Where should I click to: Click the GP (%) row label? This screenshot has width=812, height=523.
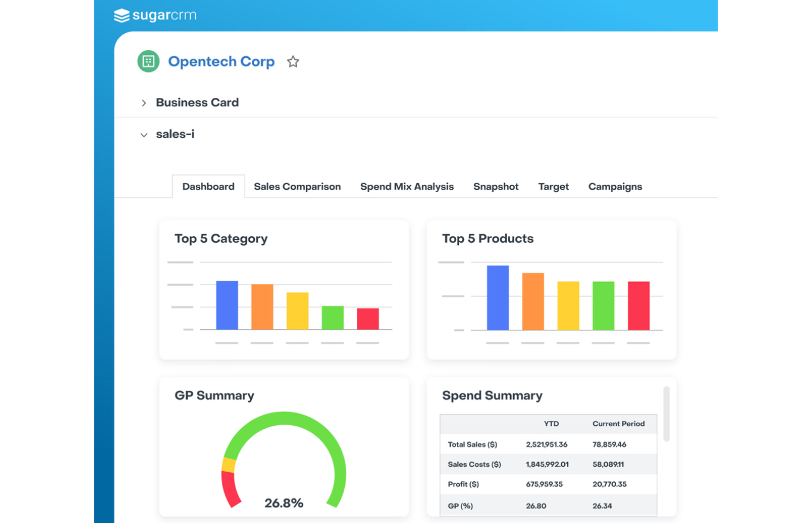460,506
